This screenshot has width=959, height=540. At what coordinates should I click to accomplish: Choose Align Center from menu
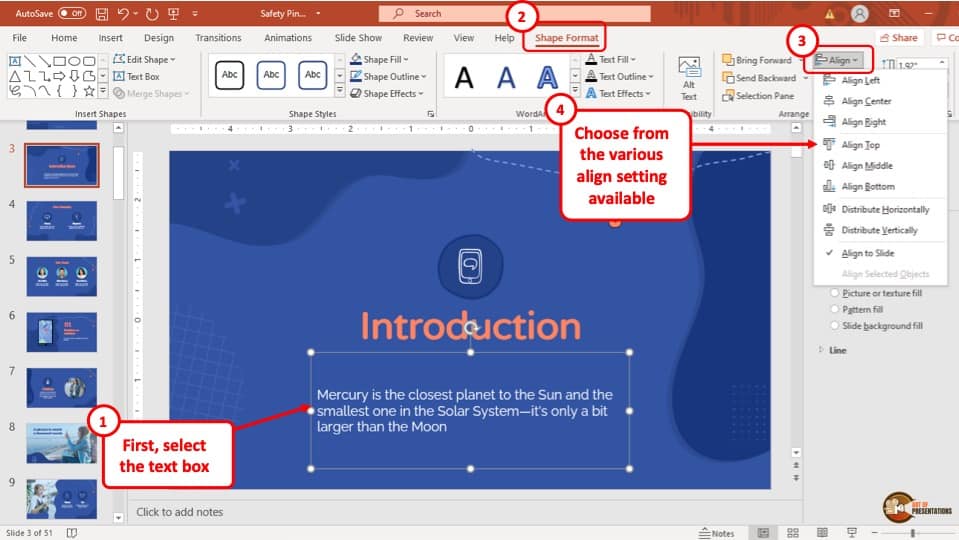point(866,101)
